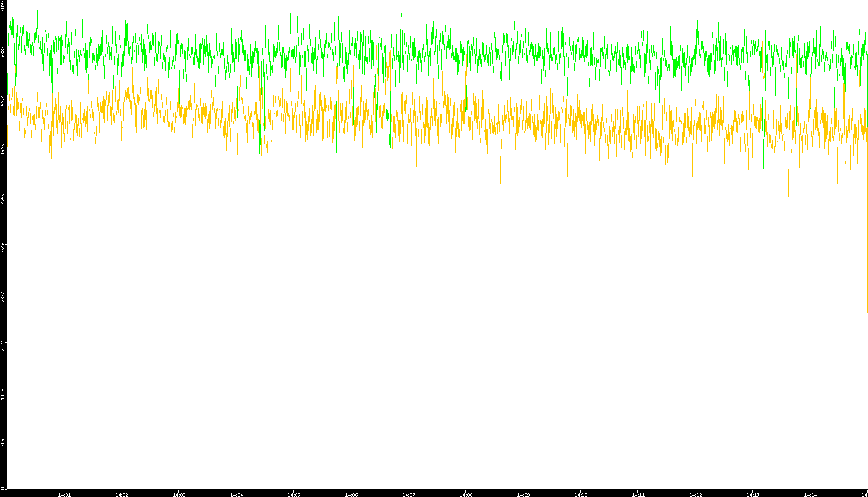Click the 4965 value axis label

point(3,149)
